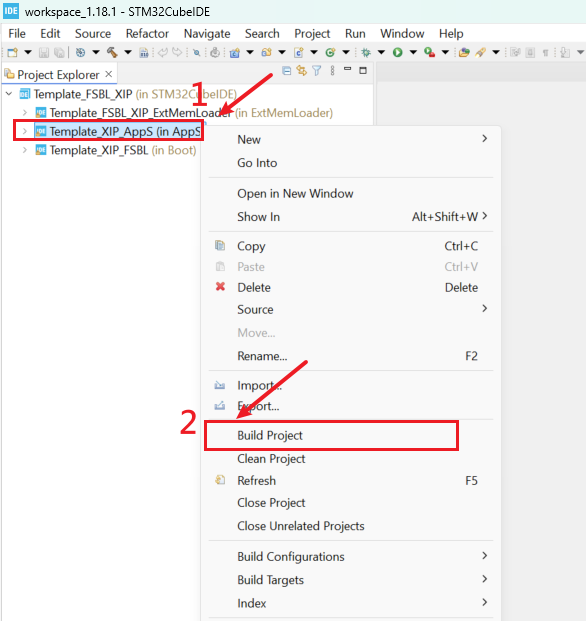Click the Refresh icon in context menu
The image size is (586, 621).
(x=220, y=480)
